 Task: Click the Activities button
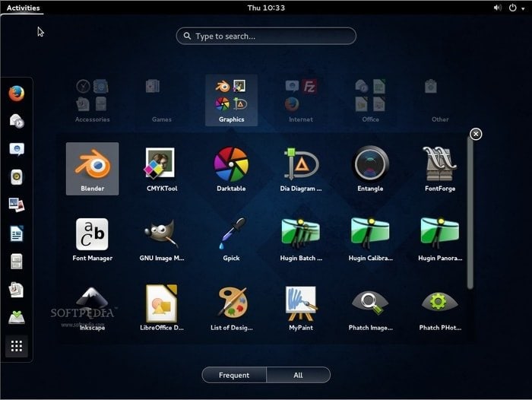[23, 8]
